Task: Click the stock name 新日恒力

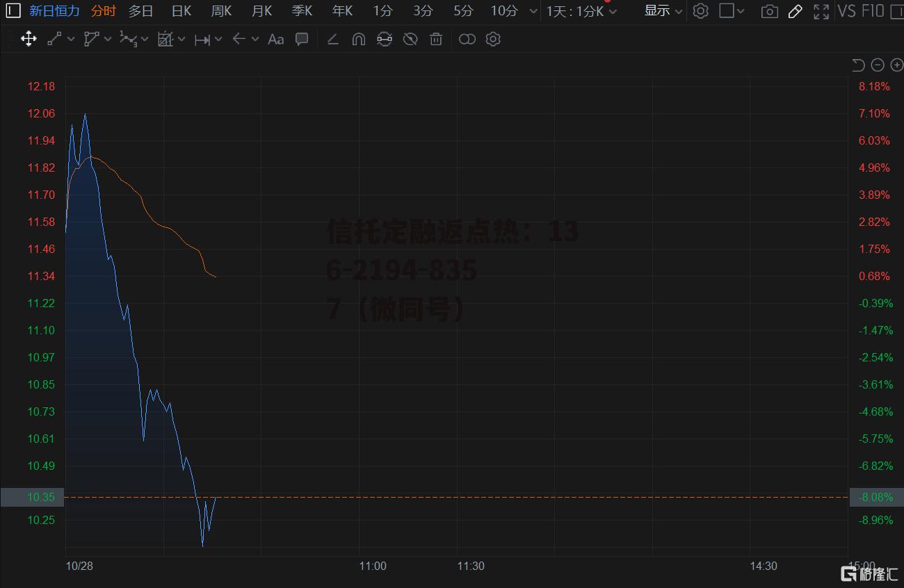Action: [x=54, y=11]
